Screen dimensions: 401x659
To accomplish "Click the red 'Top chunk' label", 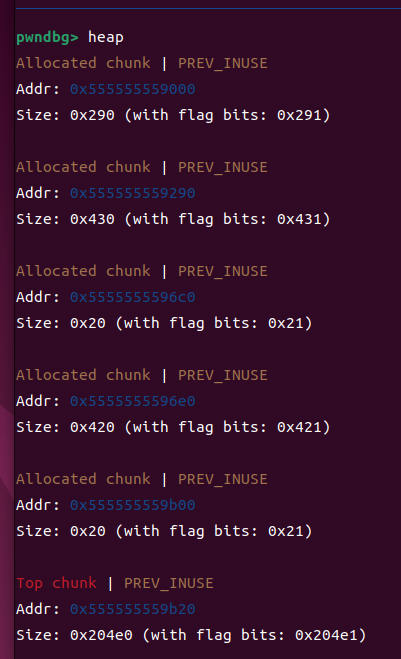I will 56,583.
